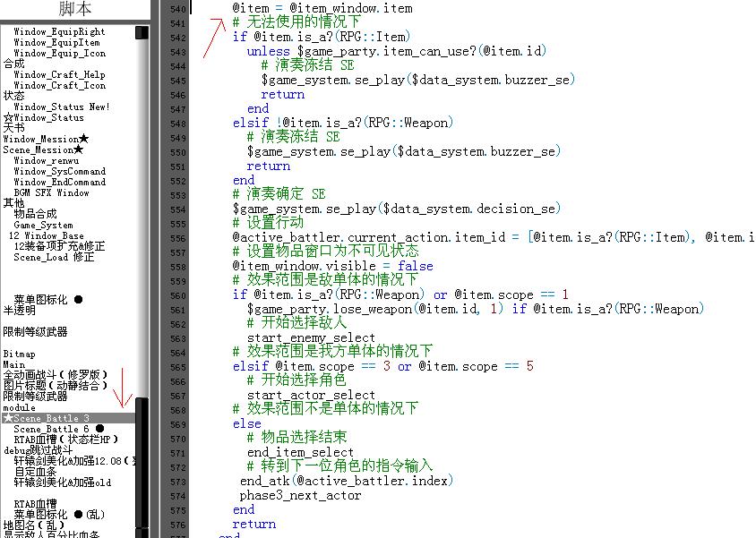The image size is (756, 538).
Task: Open the Scene_Load 修正 script
Action: coord(54,257)
